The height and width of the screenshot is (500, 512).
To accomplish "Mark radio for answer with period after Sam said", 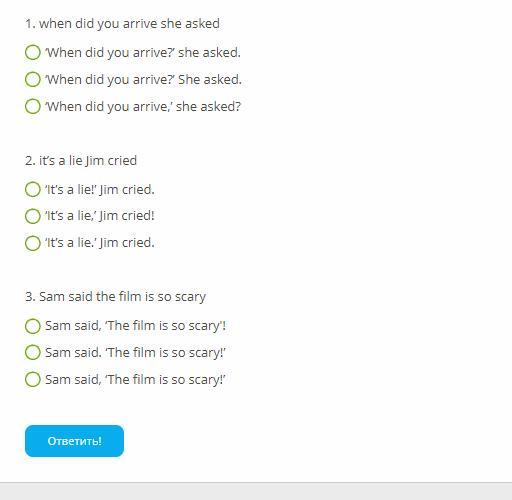I will (33, 352).
